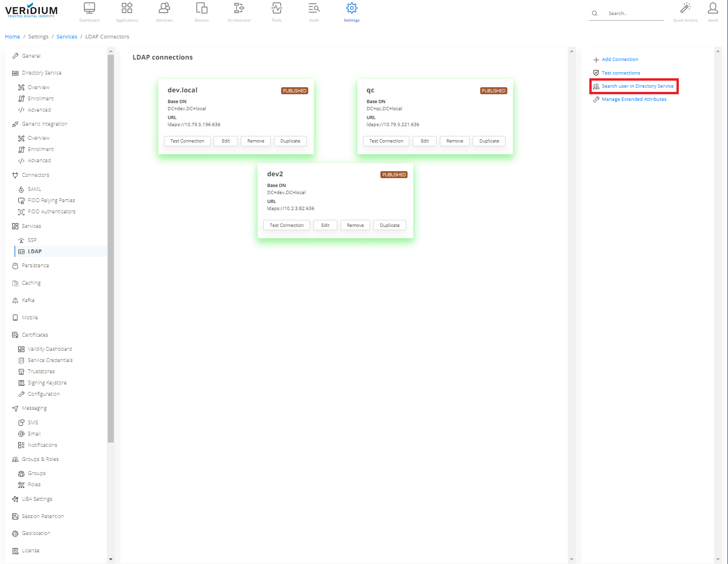The height and width of the screenshot is (564, 728).
Task: Click Duplicate on the qc connection
Action: click(x=489, y=141)
